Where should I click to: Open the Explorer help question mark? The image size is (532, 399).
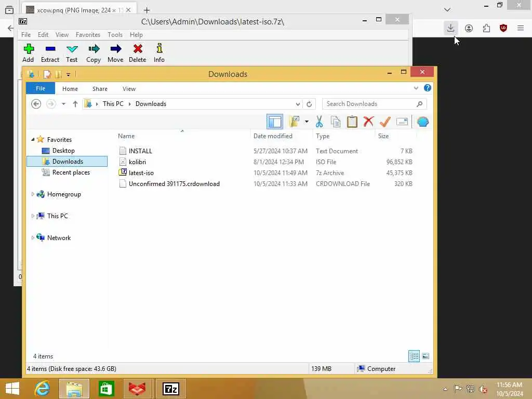pos(428,88)
